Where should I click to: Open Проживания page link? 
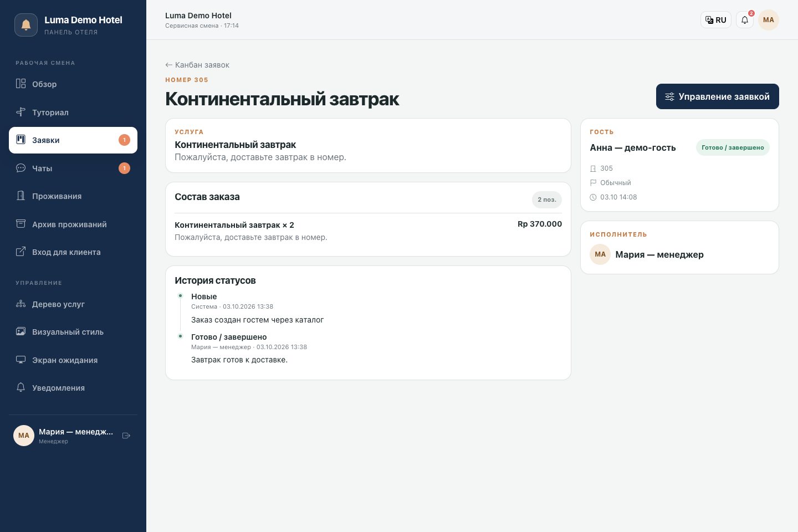click(73, 196)
